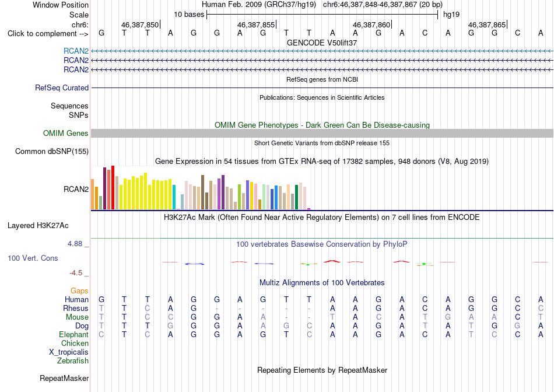Click the SNPs label in the Publications track

(x=79, y=116)
